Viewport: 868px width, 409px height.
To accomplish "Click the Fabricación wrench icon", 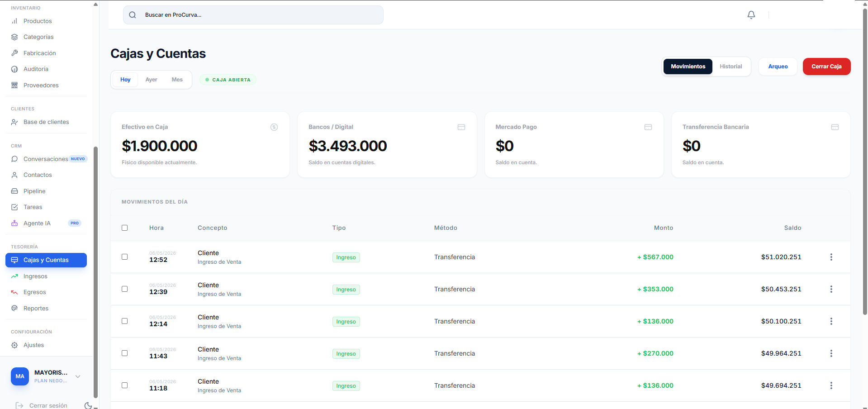I will tap(14, 53).
